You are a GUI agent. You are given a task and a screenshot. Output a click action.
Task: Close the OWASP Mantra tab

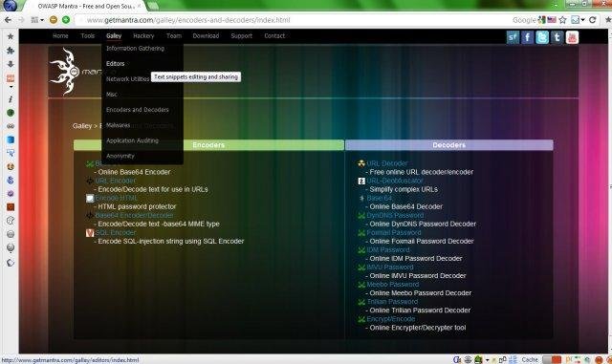(x=139, y=6)
